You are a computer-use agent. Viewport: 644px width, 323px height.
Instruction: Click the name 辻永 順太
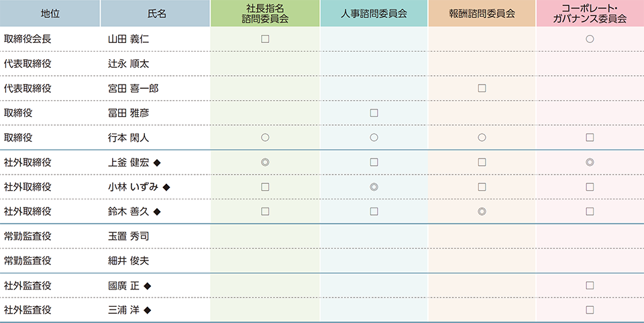[x=128, y=64]
